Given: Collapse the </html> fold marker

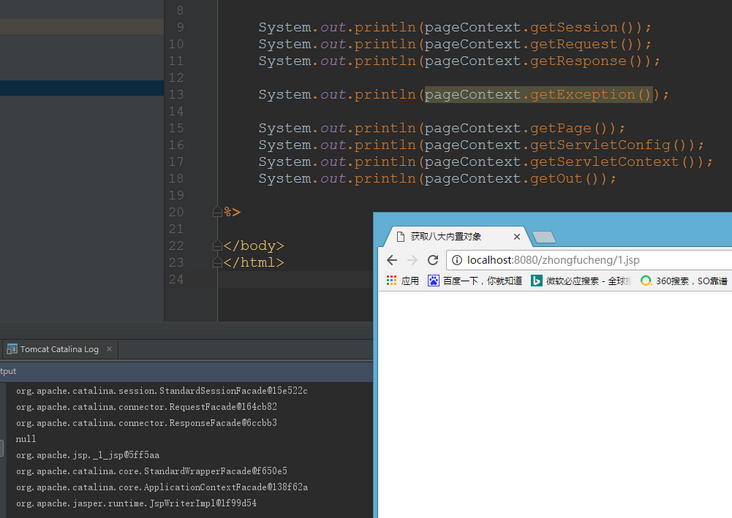Looking at the screenshot, I should click(217, 263).
